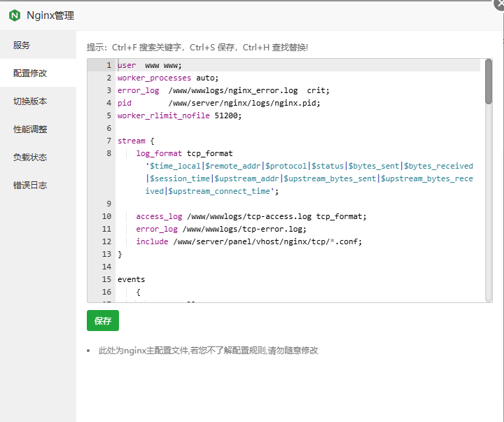
Task: Click the editor vertical scrollbar thumb
Action: (x=489, y=82)
